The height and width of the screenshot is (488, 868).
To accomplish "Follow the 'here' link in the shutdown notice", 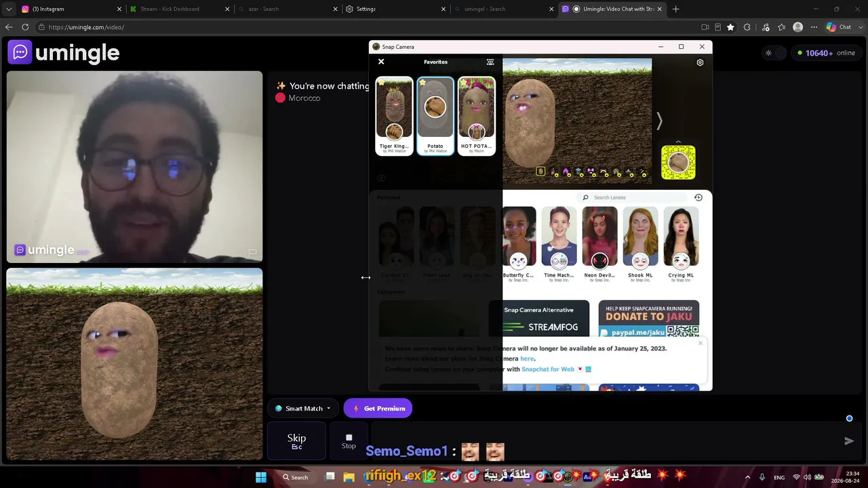I will pyautogui.click(x=527, y=359).
